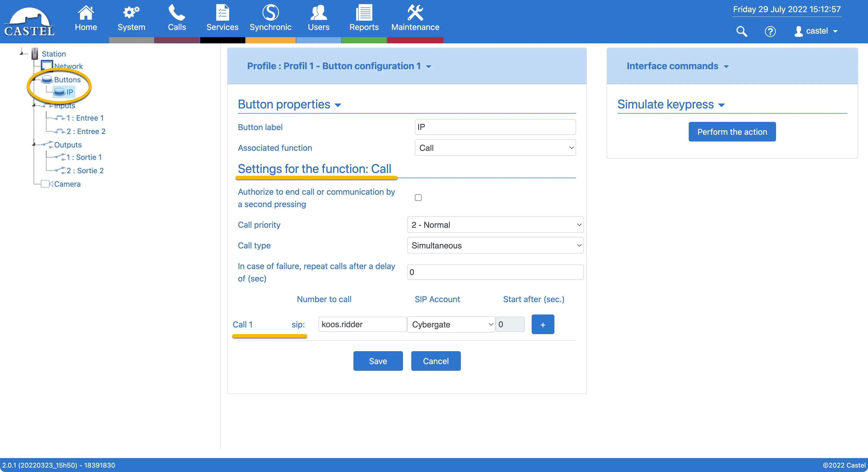Click the Button label input field
Screen dimensions: 868x472
[x=495, y=127]
